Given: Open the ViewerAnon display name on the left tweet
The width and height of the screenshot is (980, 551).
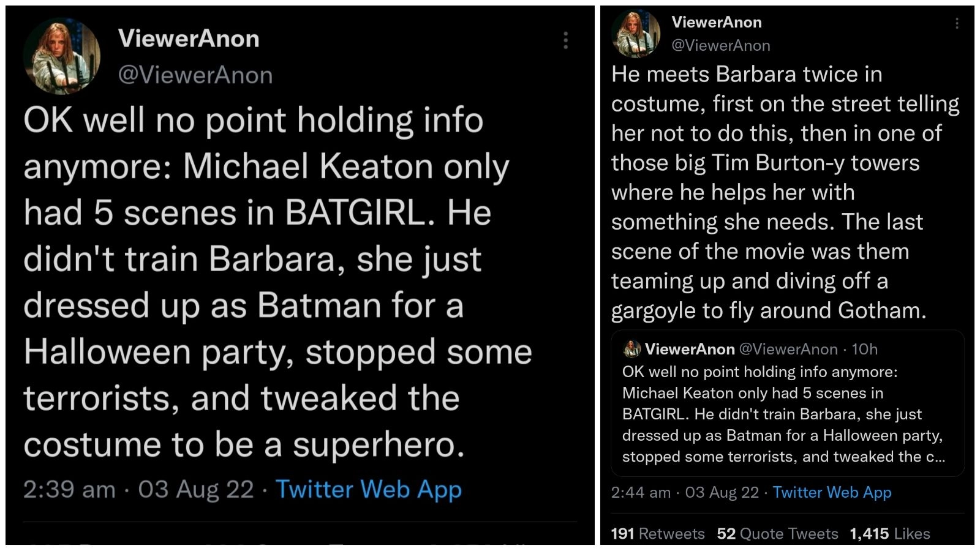Looking at the screenshot, I should click(189, 39).
